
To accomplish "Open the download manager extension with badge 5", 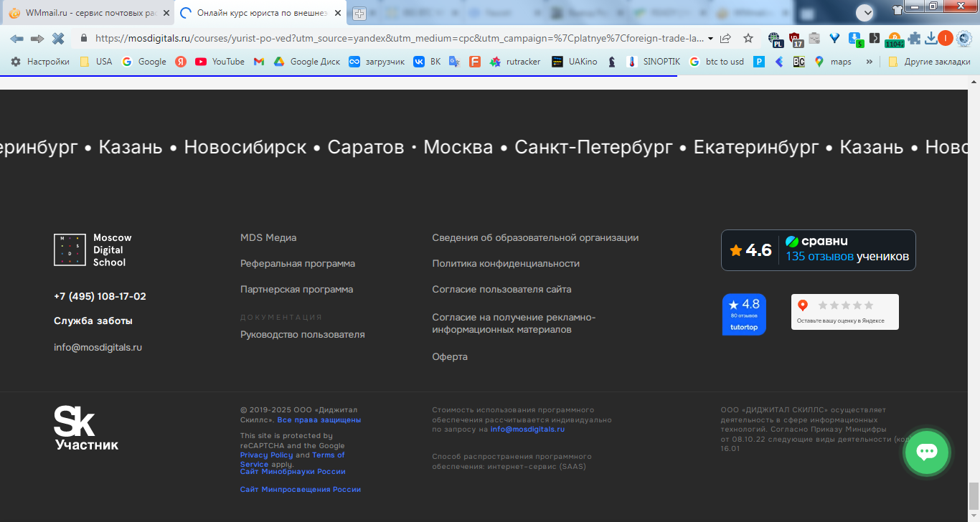I will pos(854,39).
